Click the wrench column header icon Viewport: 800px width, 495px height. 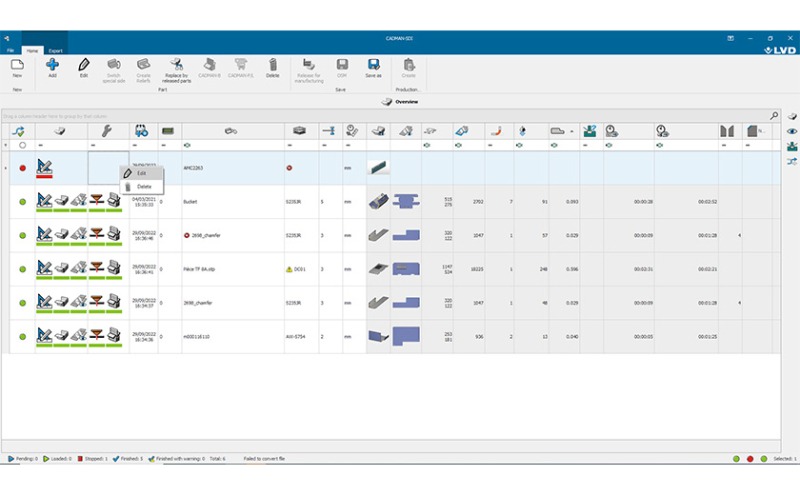click(x=108, y=131)
